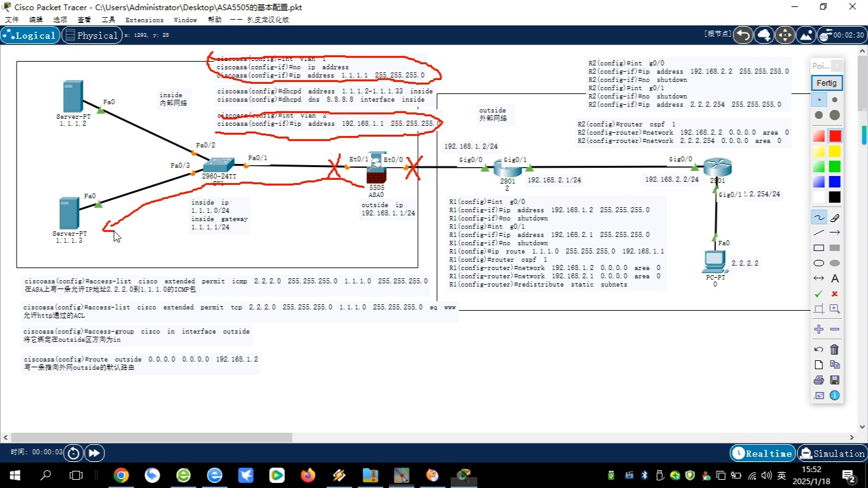This screenshot has height=488, width=868.
Task: Save the annotation with the floppy icon
Action: 835,380
